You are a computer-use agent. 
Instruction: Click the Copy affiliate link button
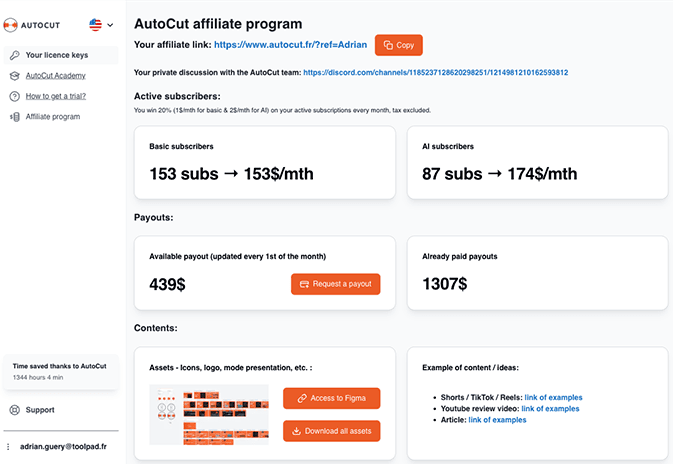click(398, 45)
